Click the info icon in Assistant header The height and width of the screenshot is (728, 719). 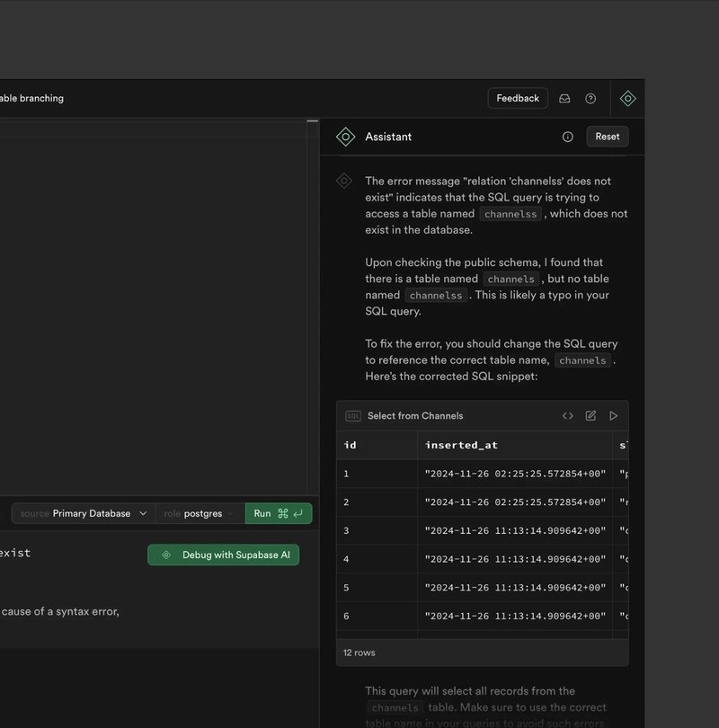(x=568, y=137)
